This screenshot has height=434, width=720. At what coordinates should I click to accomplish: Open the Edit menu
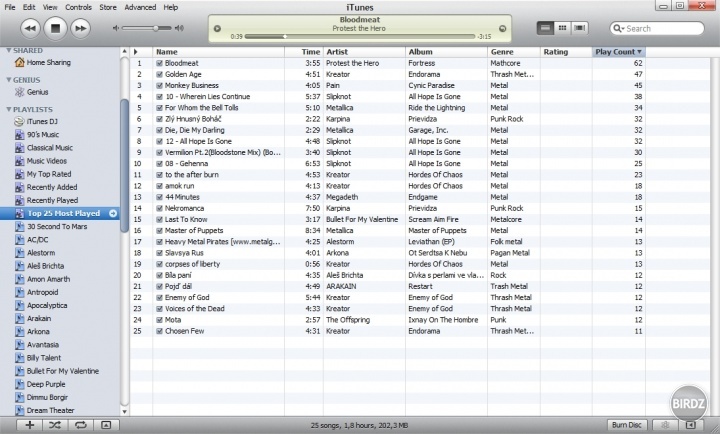tap(29, 7)
